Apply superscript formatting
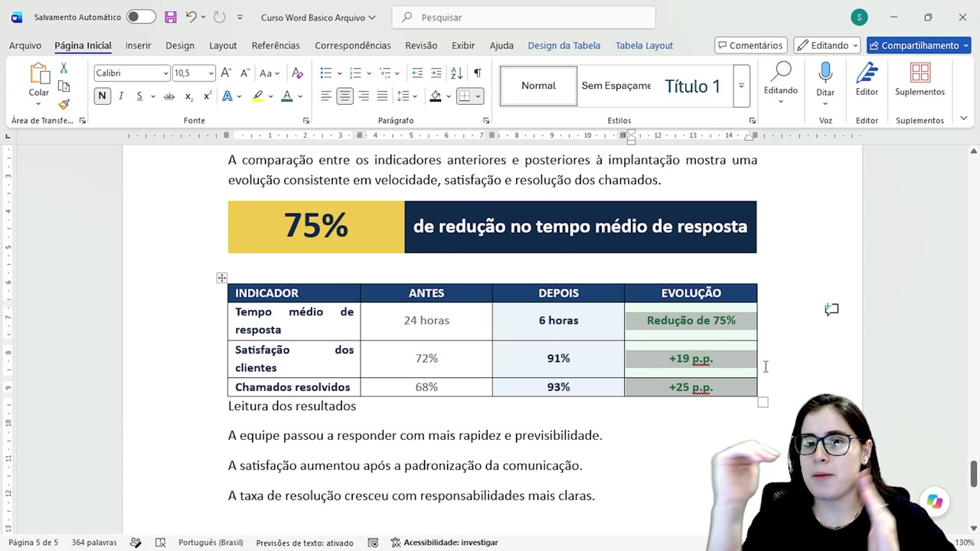This screenshot has width=980, height=551. pos(207,96)
